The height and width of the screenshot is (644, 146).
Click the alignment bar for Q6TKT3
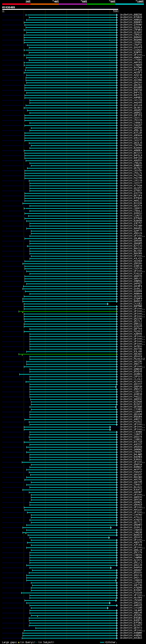(x=76, y=628)
